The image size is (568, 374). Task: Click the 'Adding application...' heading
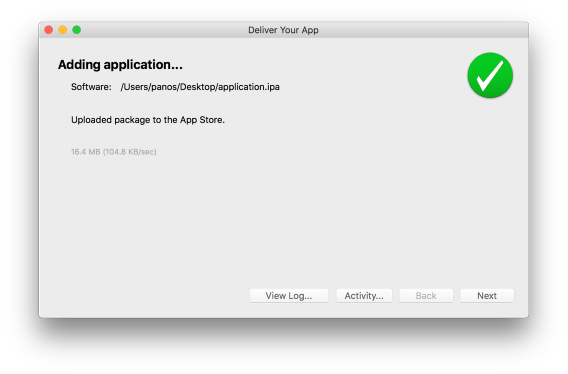point(120,65)
